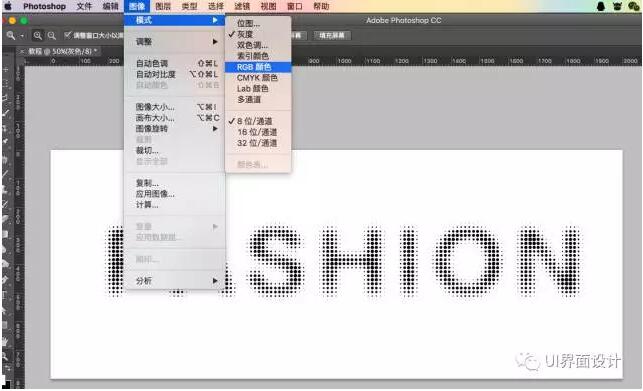Open the 文件 menu
The height and width of the screenshot is (391, 643).
coord(84,6)
